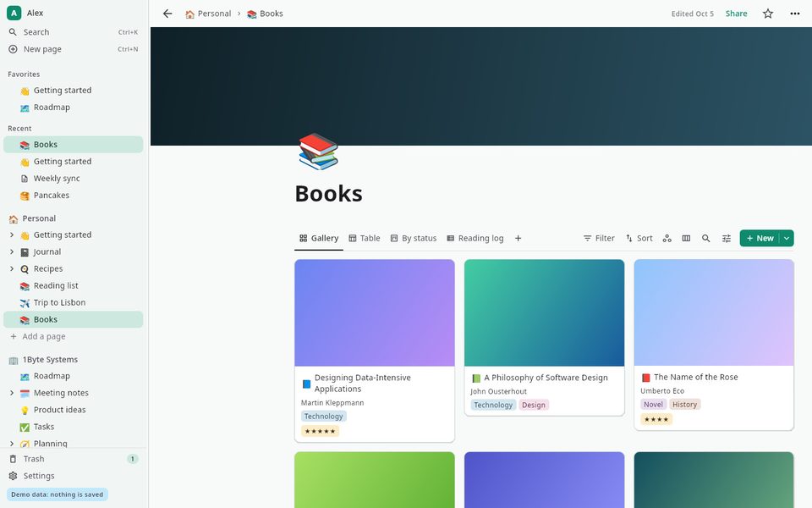Open Settings in the sidebar

(x=74, y=476)
